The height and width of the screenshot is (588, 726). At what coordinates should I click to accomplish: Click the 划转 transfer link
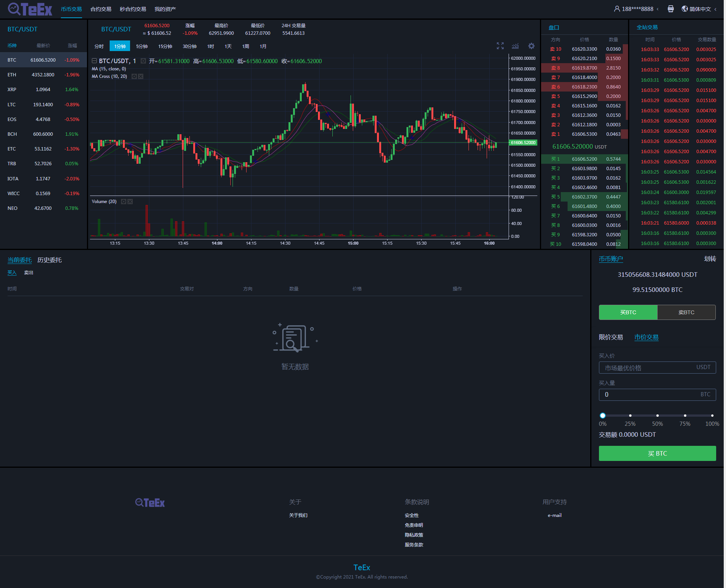click(x=710, y=259)
